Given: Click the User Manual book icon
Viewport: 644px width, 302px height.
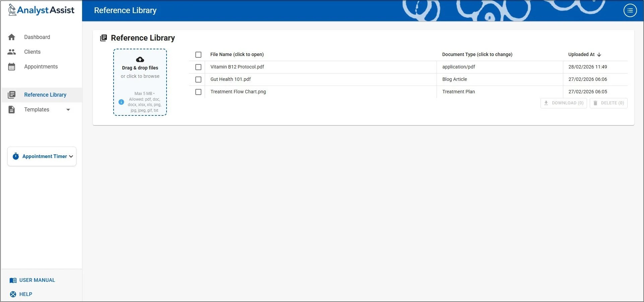Looking at the screenshot, I should pos(13,281).
